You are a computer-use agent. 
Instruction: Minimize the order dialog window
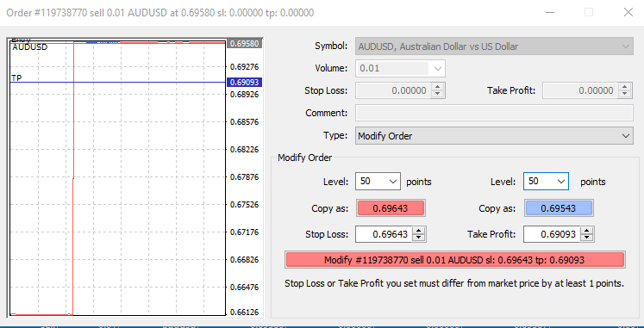(x=550, y=12)
